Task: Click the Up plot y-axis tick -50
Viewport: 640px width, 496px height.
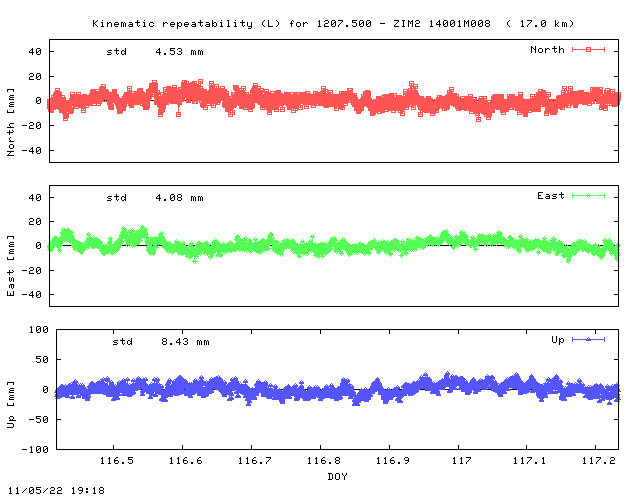Action: [x=38, y=420]
